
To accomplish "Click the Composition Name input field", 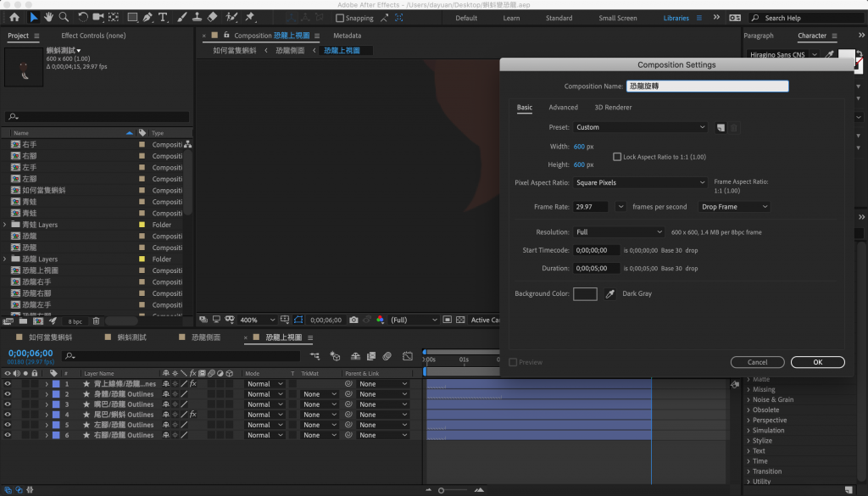I will coord(708,86).
